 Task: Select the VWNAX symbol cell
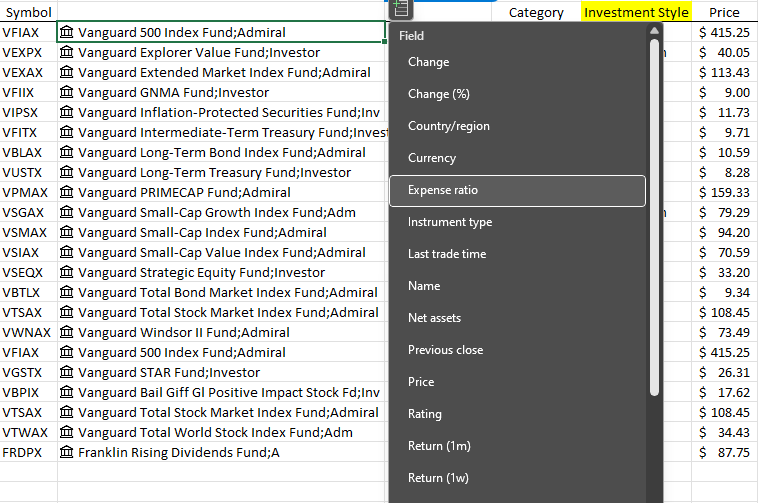pos(29,332)
